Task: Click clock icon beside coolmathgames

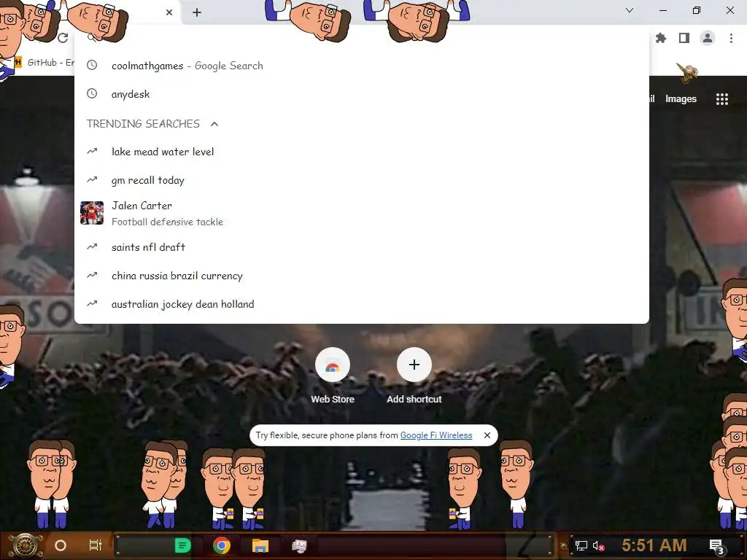Action: [x=92, y=65]
